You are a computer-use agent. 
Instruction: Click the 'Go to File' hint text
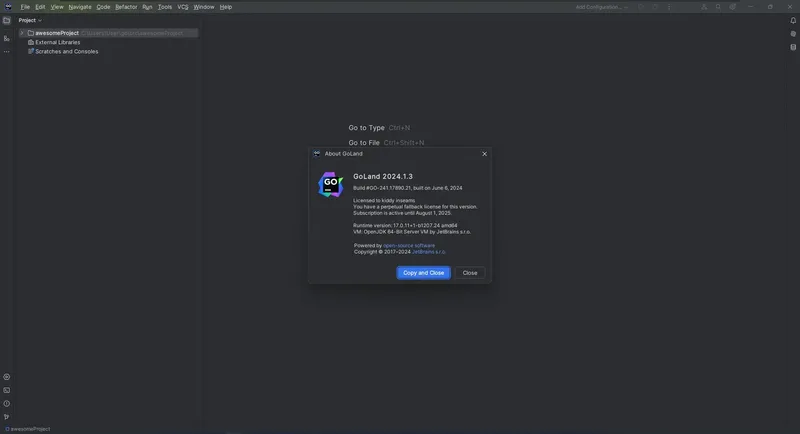[x=364, y=143]
